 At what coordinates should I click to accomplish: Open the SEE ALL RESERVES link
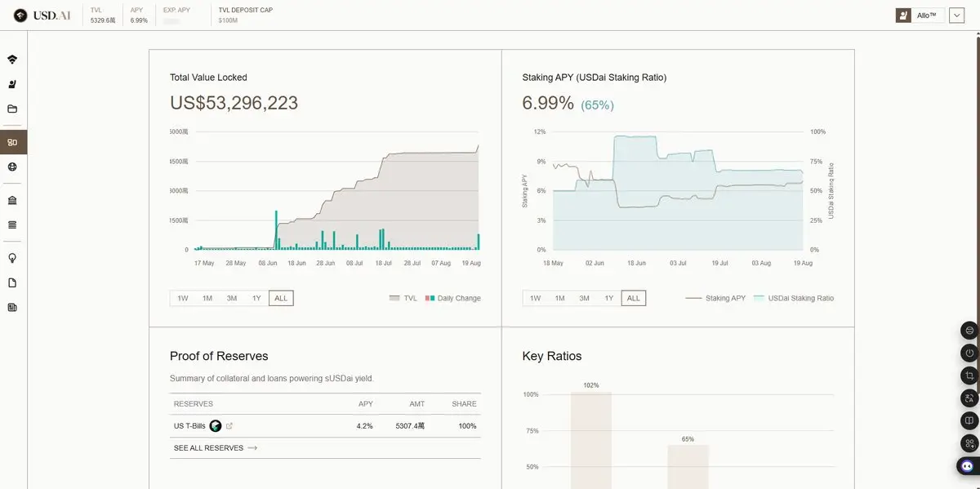point(216,448)
